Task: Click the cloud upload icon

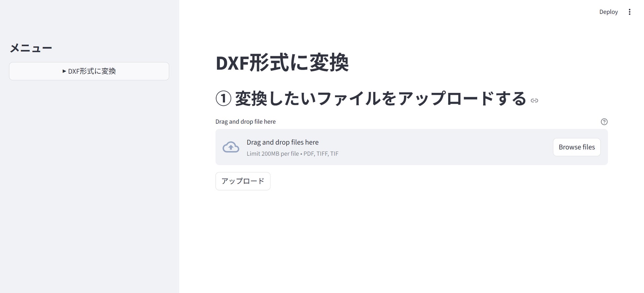Action: click(x=231, y=147)
